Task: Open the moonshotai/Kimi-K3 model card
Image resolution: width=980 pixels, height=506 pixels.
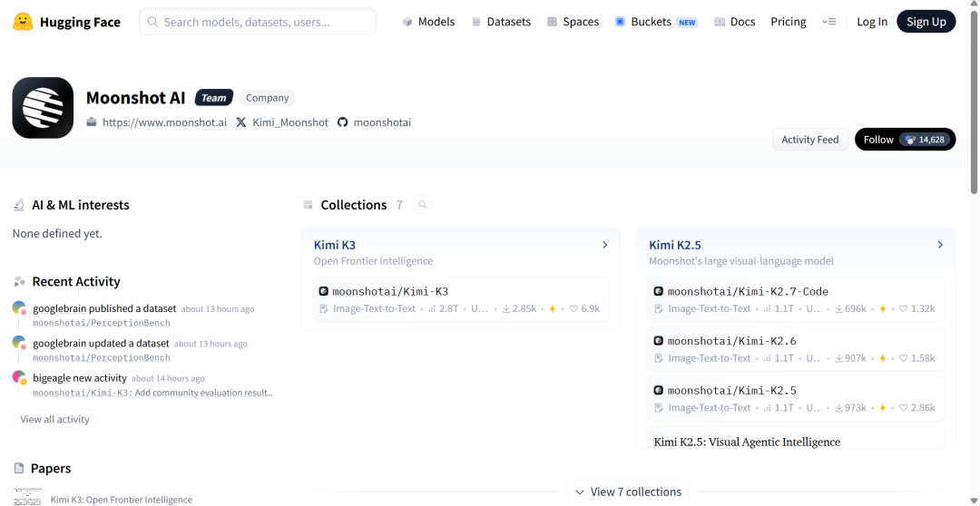Action: (x=461, y=300)
